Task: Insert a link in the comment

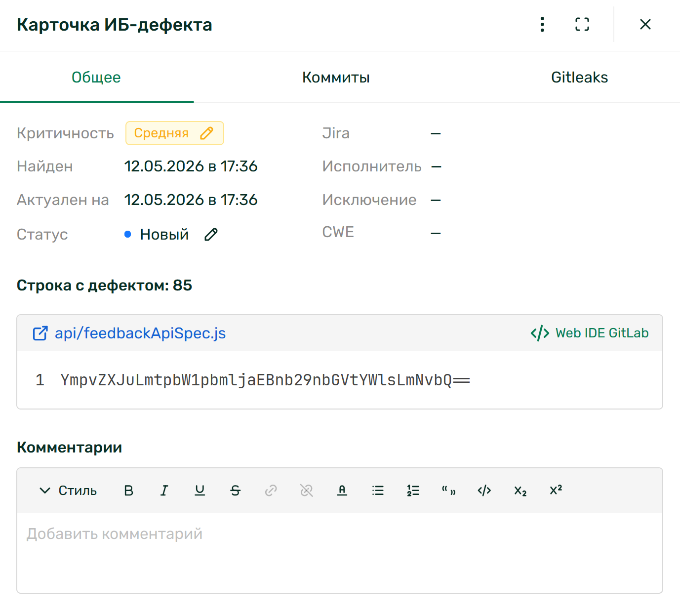Action: point(271,491)
